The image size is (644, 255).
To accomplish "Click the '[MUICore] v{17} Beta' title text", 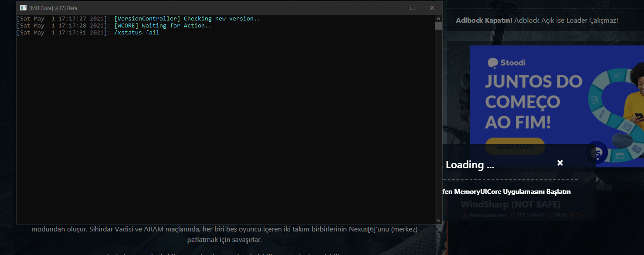I will click(x=53, y=8).
